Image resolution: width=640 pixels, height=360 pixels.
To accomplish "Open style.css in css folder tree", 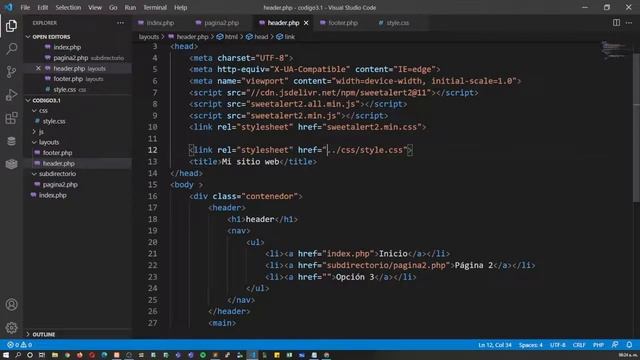I will [54, 121].
